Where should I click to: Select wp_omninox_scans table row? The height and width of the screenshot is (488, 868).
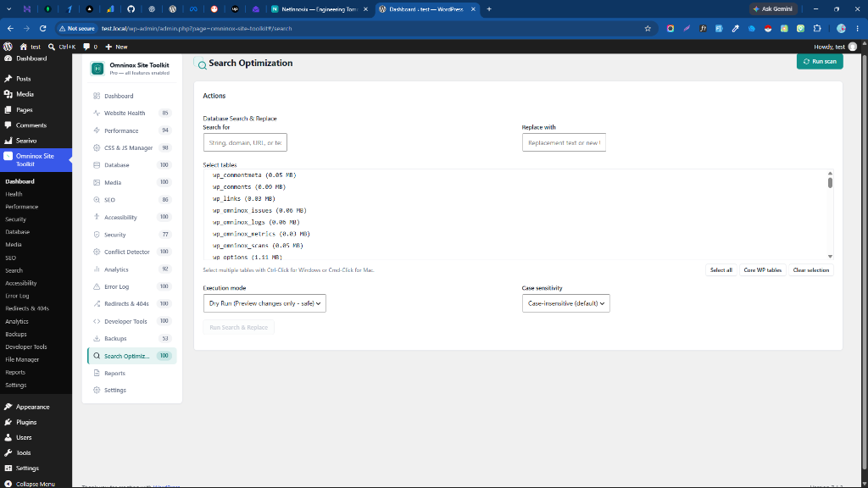pos(258,246)
